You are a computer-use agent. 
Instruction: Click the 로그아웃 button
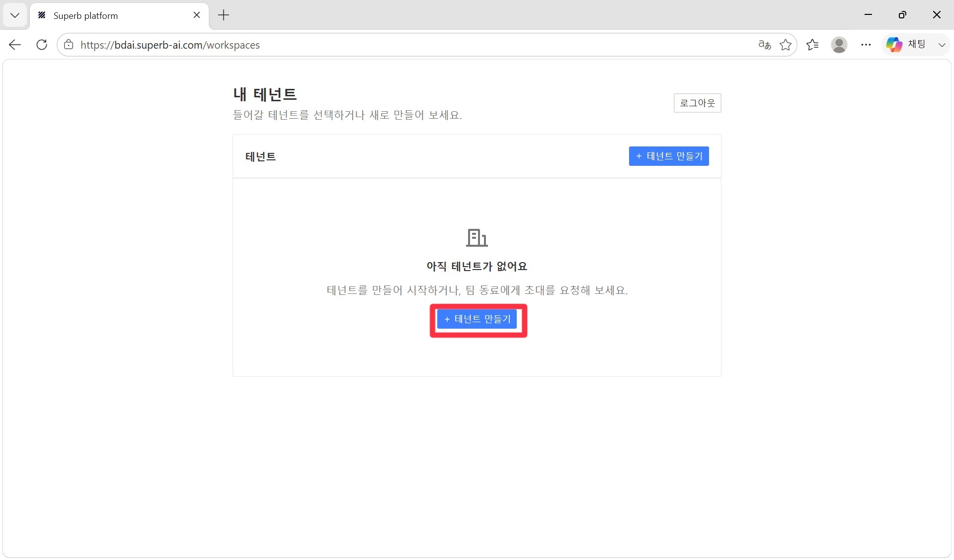click(x=697, y=103)
